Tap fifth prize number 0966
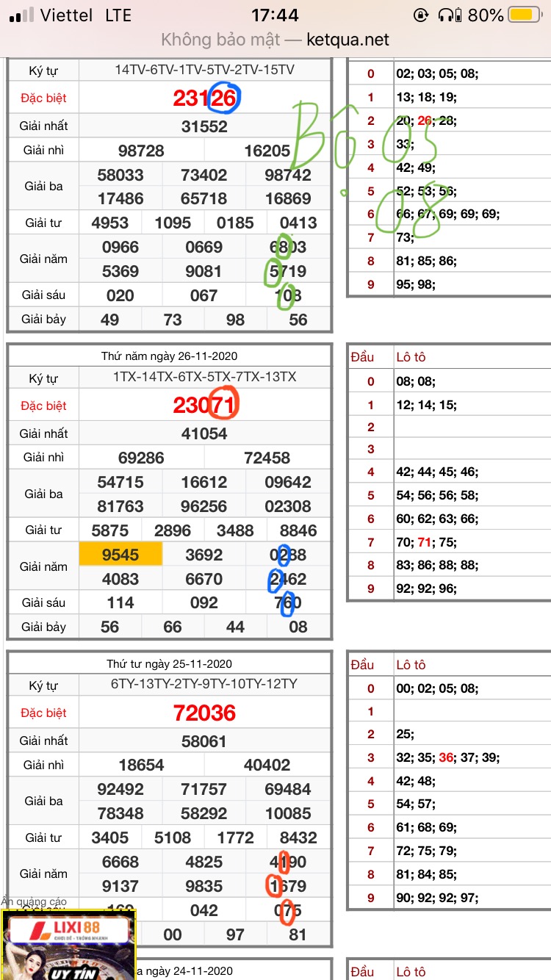 tap(120, 248)
